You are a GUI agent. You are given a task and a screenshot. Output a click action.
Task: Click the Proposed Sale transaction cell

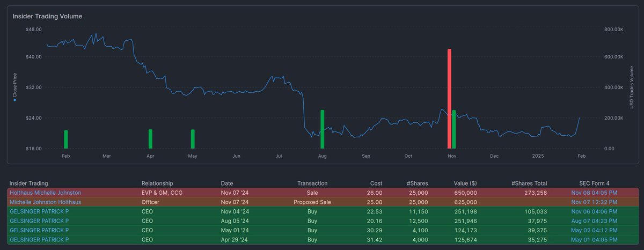pos(312,202)
